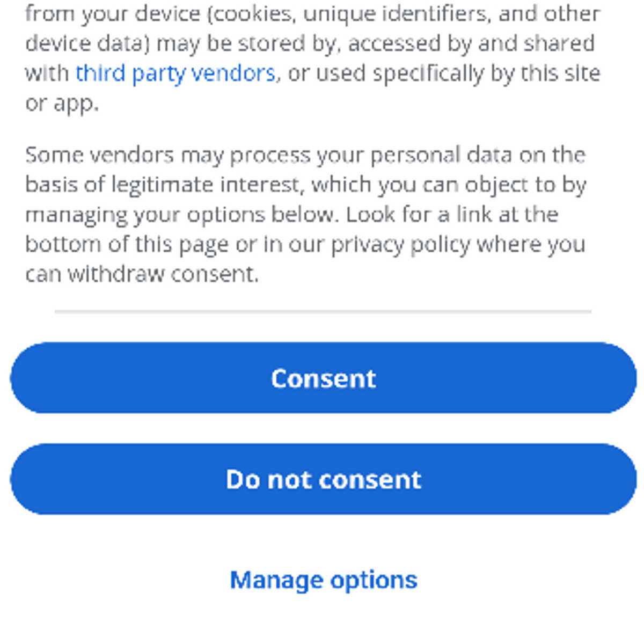This screenshot has height=644, width=644.
Task: Click the word 'Consent' on first button
Action: point(324,378)
